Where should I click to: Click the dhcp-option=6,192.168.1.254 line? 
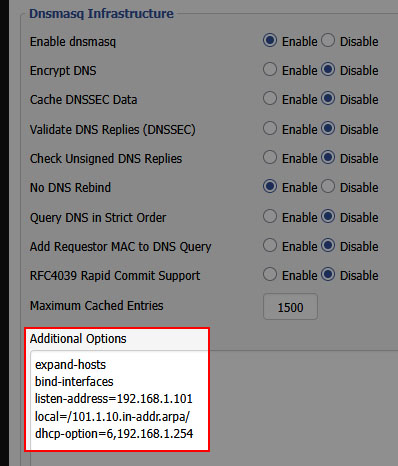pyautogui.click(x=114, y=434)
